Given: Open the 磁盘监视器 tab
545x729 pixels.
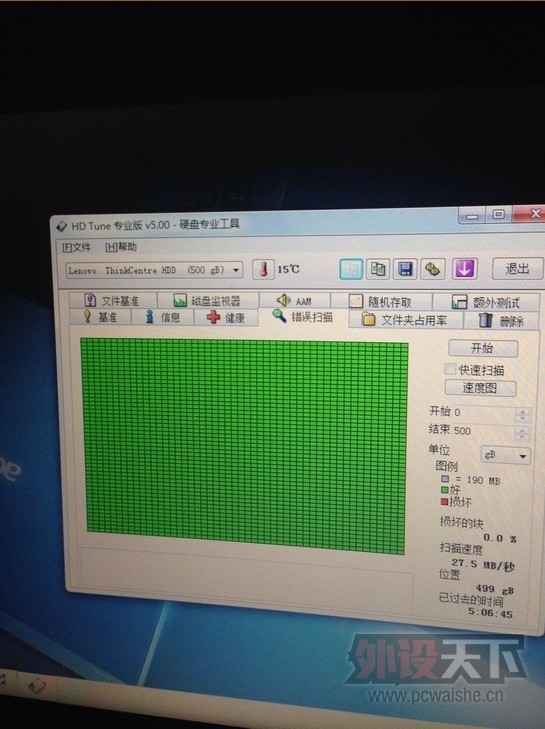Looking at the screenshot, I should pos(207,300).
